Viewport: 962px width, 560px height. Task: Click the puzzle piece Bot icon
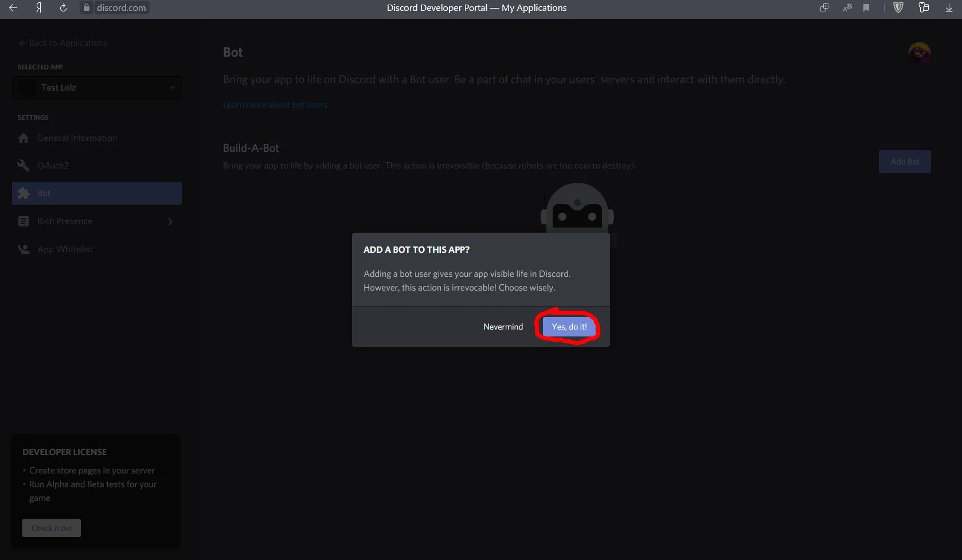pyautogui.click(x=24, y=193)
